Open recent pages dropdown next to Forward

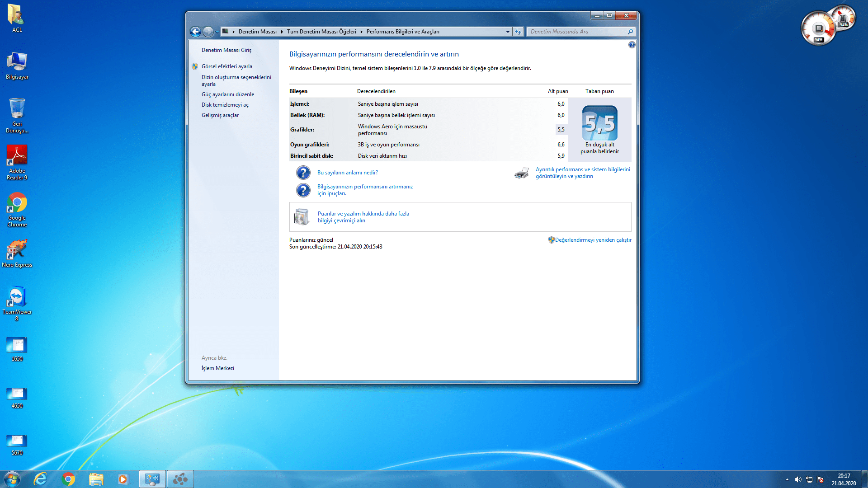tap(217, 32)
